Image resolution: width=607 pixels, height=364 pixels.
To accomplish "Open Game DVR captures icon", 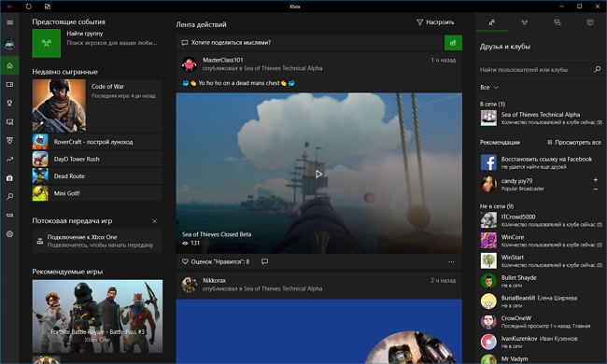I will point(9,122).
